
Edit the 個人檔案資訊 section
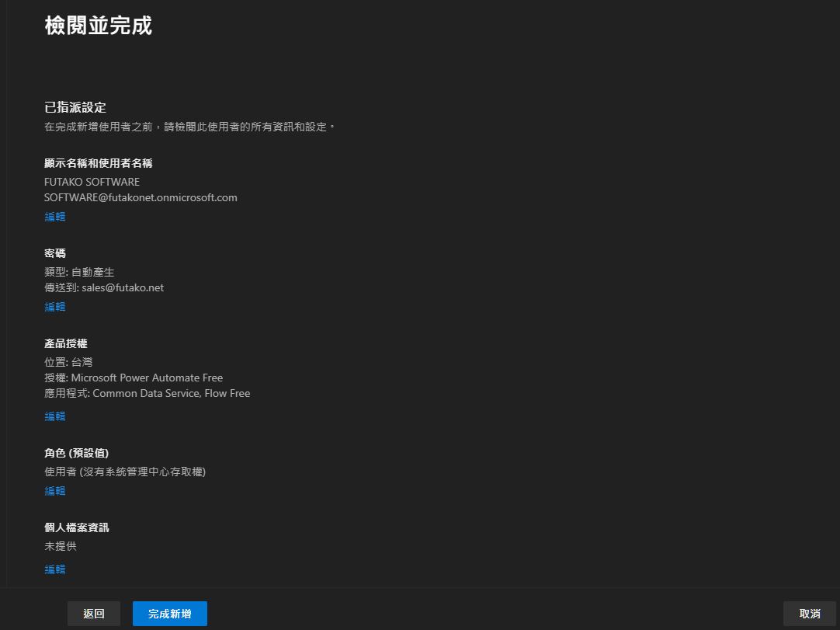pos(55,569)
